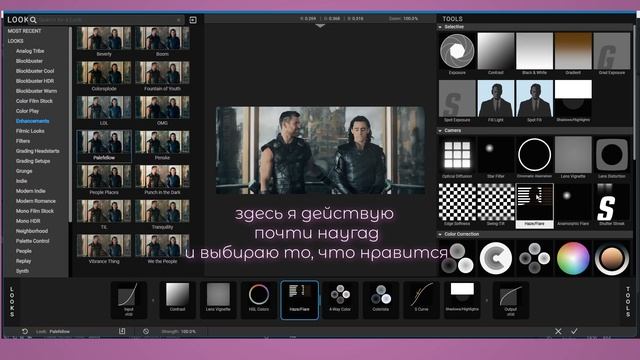Pick Lens Vignette in the Camera tools
This screenshot has height=360, width=640.
(573, 158)
